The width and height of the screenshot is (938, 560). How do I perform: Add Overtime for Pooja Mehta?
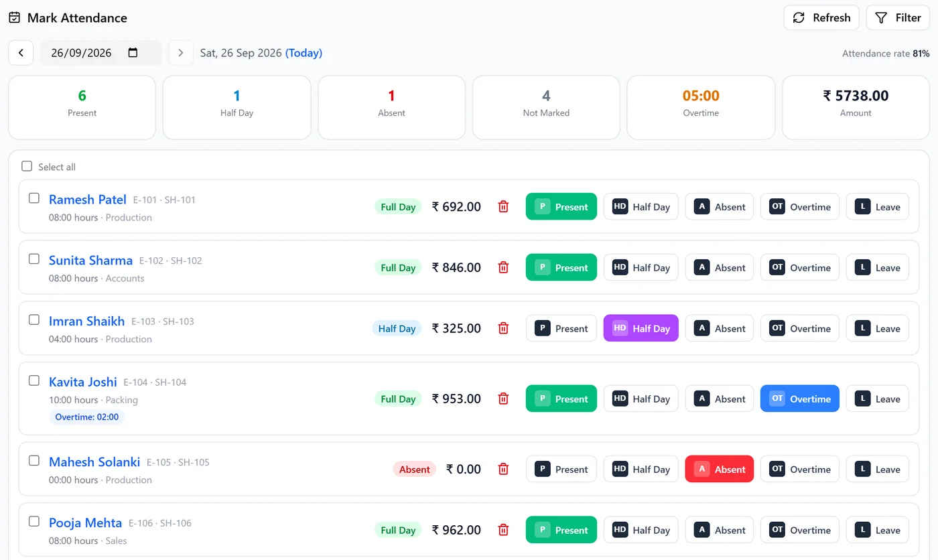pos(800,530)
